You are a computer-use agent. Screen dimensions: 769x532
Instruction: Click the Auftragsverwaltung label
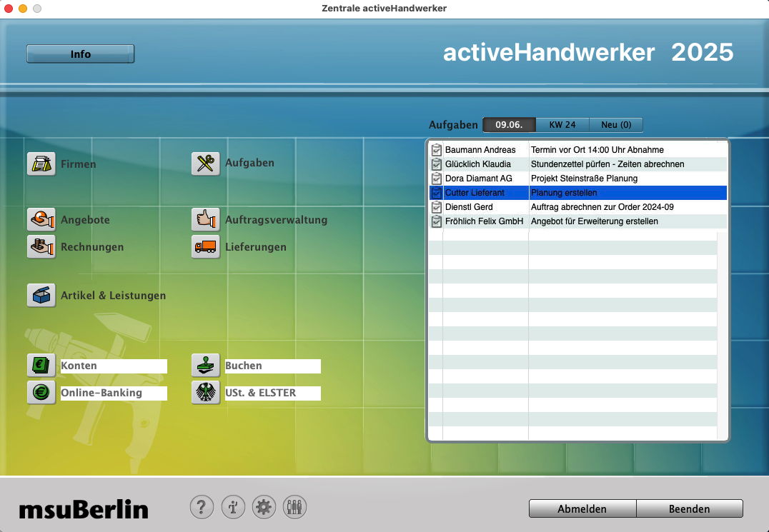click(x=276, y=220)
